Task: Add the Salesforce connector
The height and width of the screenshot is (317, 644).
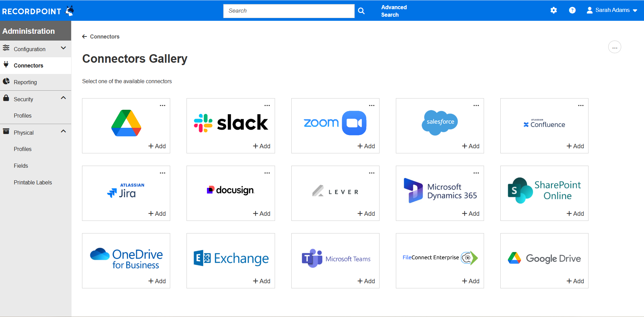Action: [x=470, y=146]
